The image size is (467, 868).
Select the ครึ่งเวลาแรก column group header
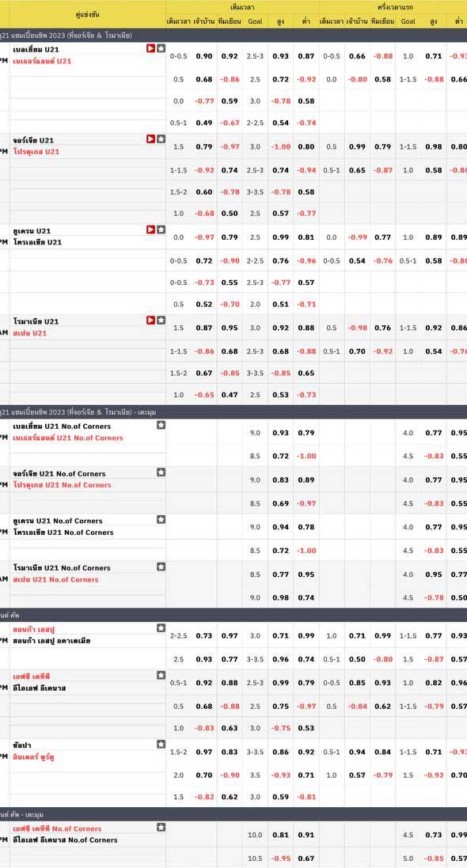coord(393,6)
